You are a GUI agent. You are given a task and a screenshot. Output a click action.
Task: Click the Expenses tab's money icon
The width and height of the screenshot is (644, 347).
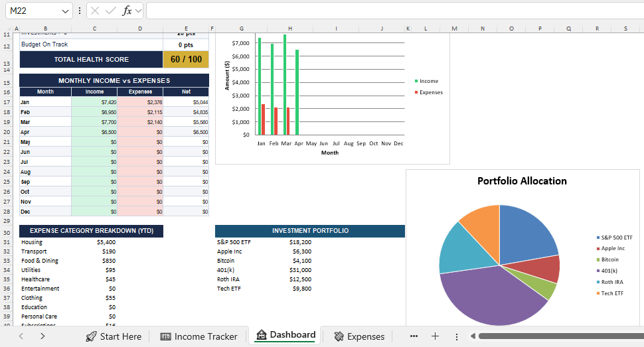point(339,337)
